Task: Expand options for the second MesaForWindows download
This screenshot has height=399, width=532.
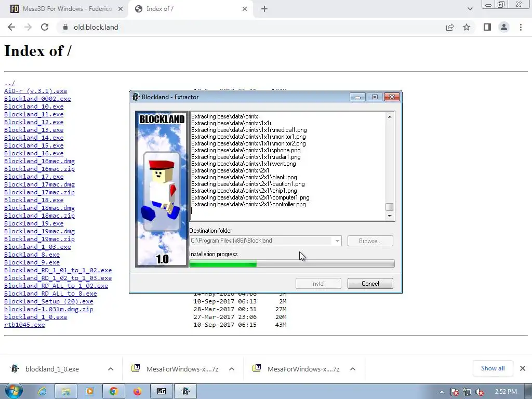Action: (353, 369)
